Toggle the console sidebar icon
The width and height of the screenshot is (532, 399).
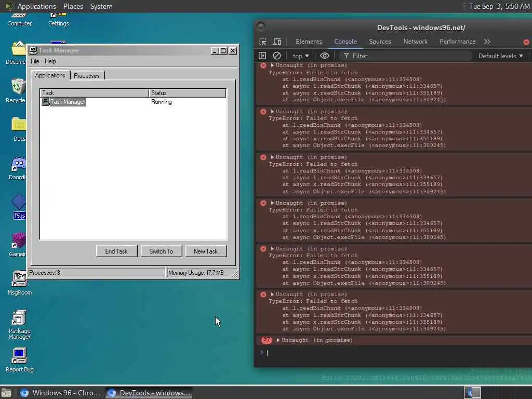[x=262, y=56]
